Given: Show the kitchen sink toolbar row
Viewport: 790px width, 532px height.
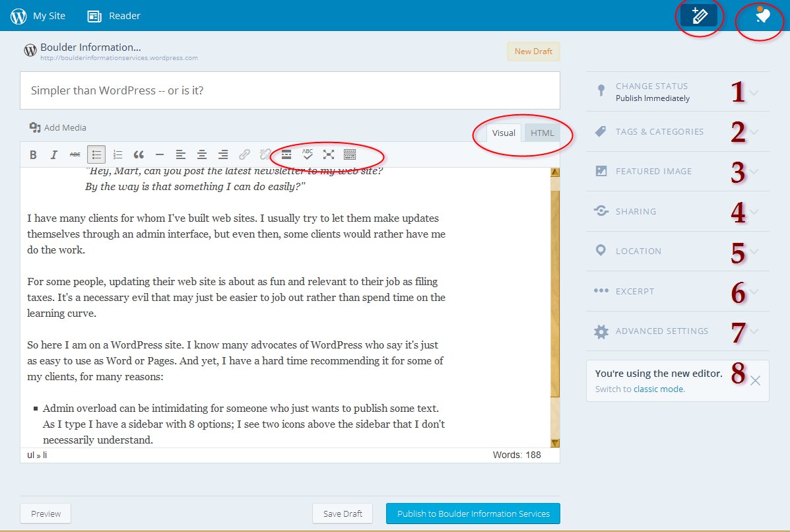Looking at the screenshot, I should click(x=350, y=154).
